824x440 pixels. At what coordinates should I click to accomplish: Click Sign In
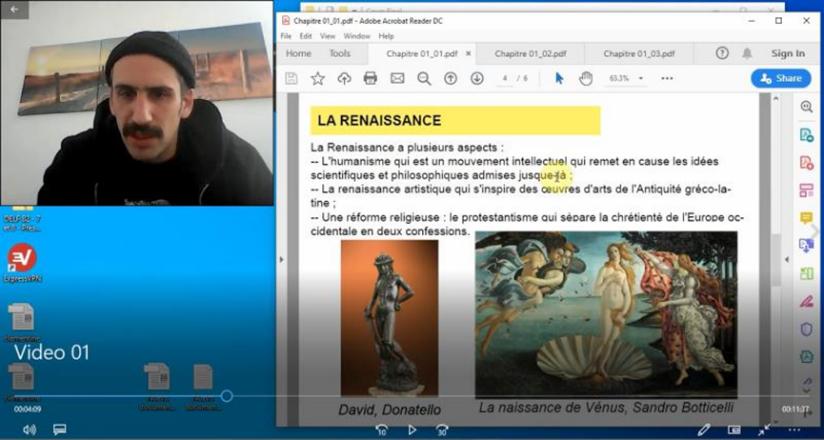click(x=788, y=53)
